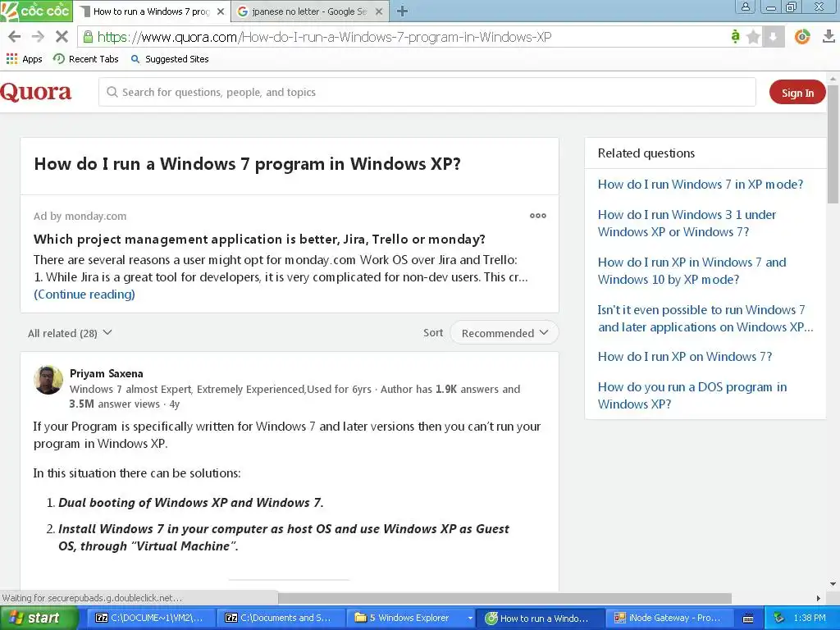
Task: Switch to the 'iNode Gateway - Pro...' taskbar window
Action: (x=669, y=618)
